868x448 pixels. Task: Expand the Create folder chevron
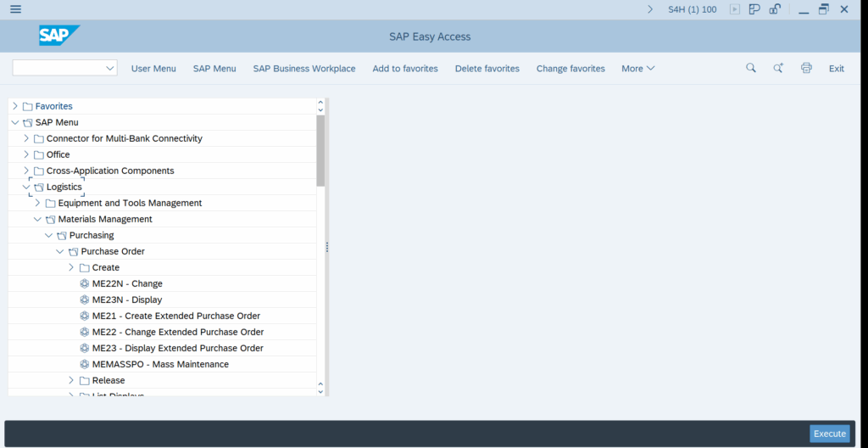[x=71, y=267]
